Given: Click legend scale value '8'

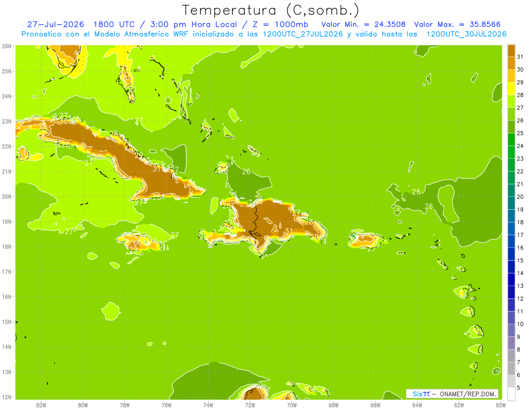Looking at the screenshot, I should click(x=519, y=349).
